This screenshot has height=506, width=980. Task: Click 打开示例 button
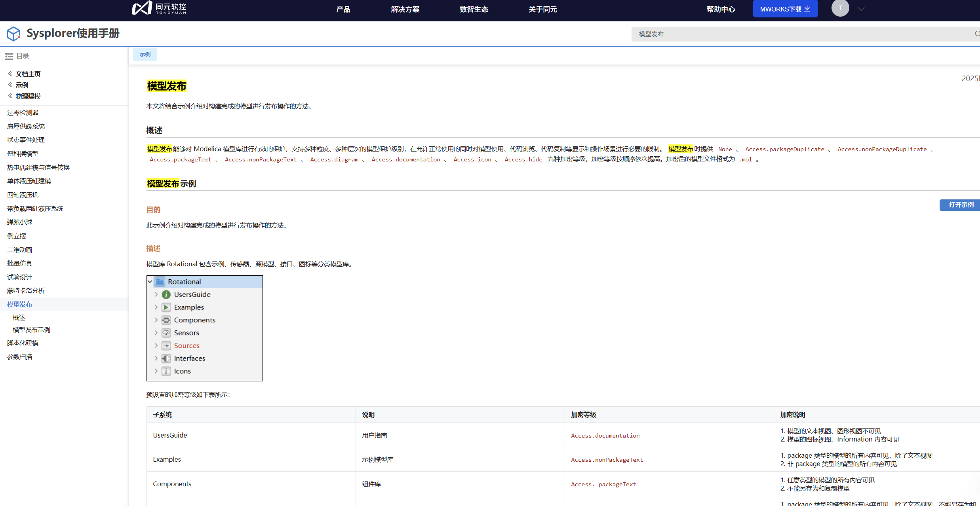click(960, 205)
